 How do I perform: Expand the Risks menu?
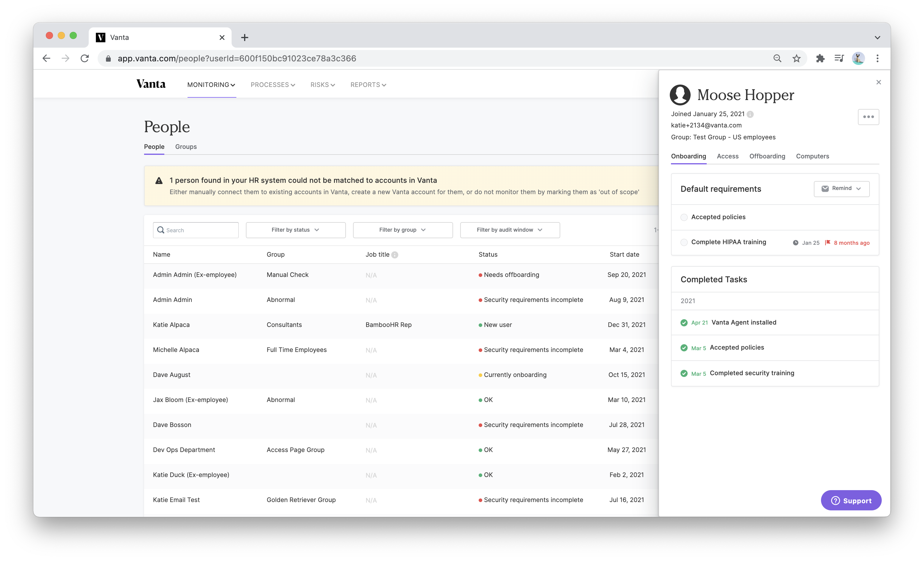click(322, 85)
